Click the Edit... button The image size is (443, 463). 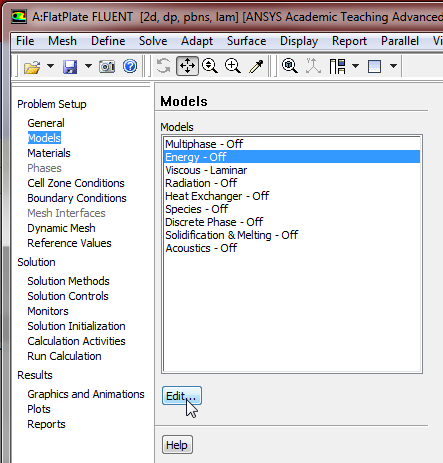pyautogui.click(x=182, y=396)
